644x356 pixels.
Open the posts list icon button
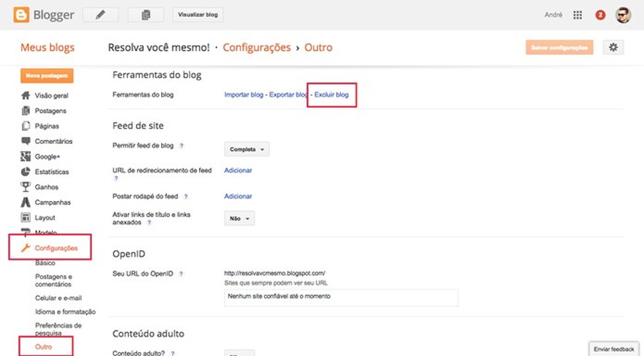pos(146,15)
